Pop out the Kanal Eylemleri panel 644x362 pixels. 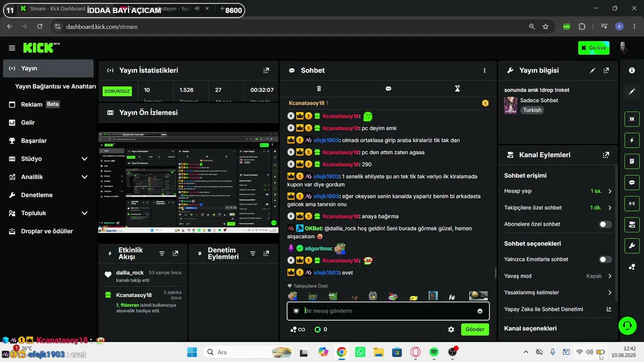click(x=606, y=155)
